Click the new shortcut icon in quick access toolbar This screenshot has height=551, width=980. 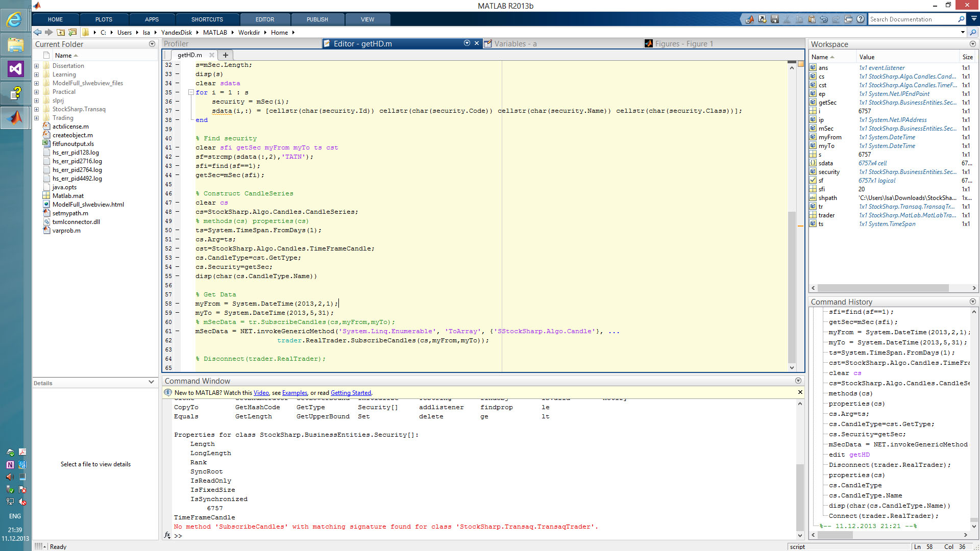point(762,19)
